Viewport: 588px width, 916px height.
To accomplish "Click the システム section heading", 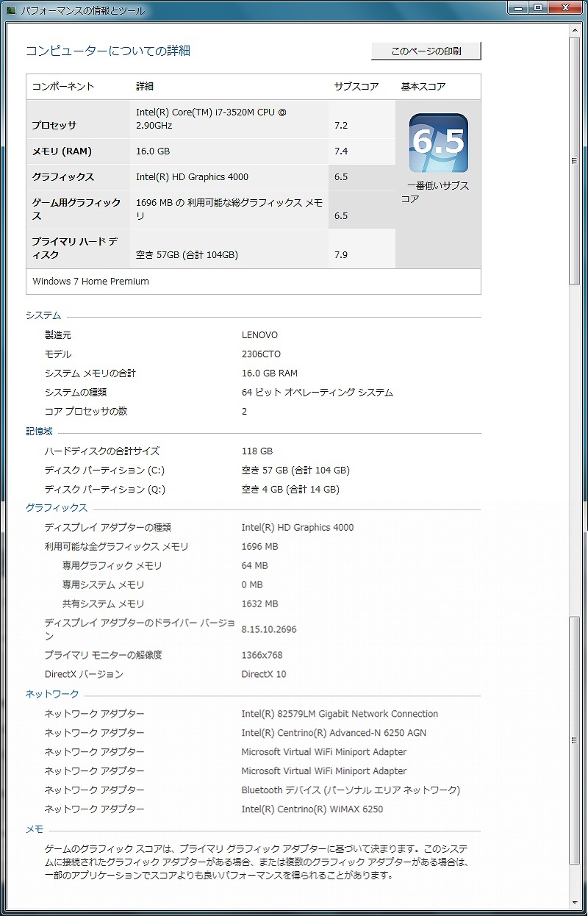I will 43,315.
